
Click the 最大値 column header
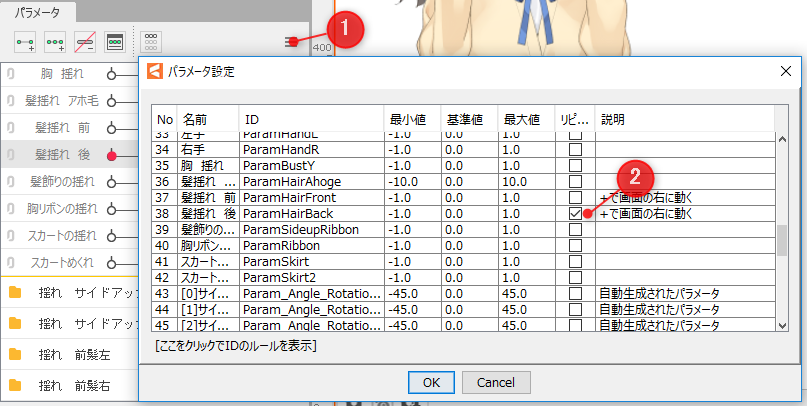526,119
